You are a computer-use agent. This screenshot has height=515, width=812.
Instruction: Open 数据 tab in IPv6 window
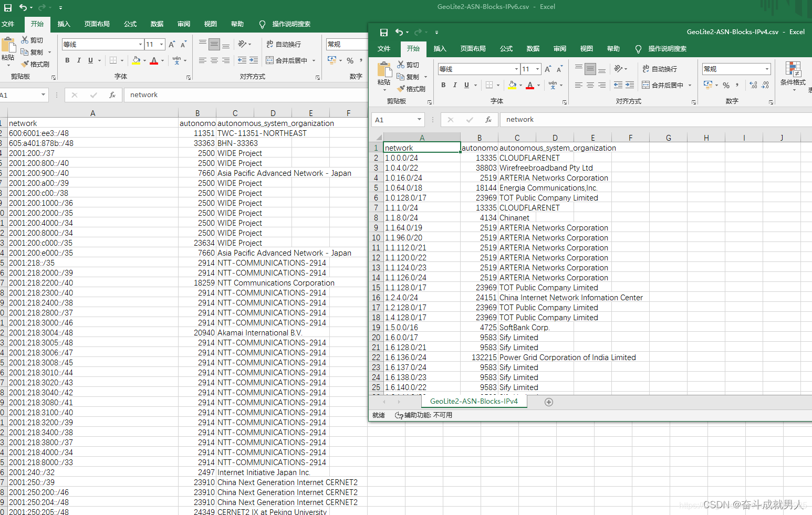[x=157, y=24]
